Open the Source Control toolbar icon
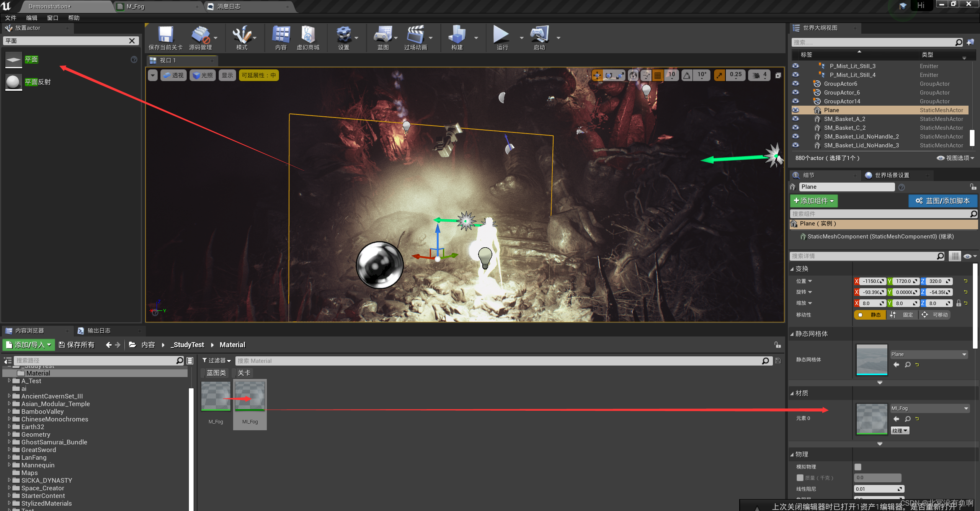Screen dimensions: 980x511 200,35
